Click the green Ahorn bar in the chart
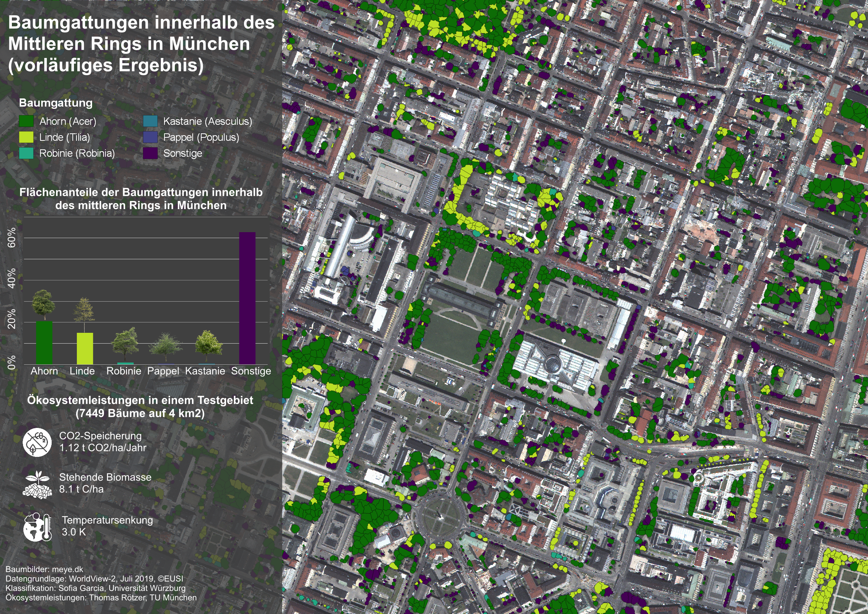This screenshot has width=868, height=614. click(44, 342)
